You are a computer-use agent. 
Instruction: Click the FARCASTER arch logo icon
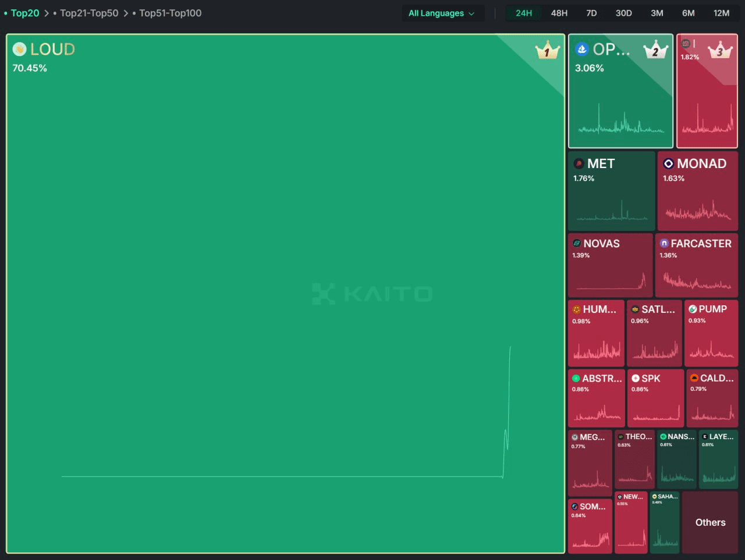pyautogui.click(x=664, y=243)
